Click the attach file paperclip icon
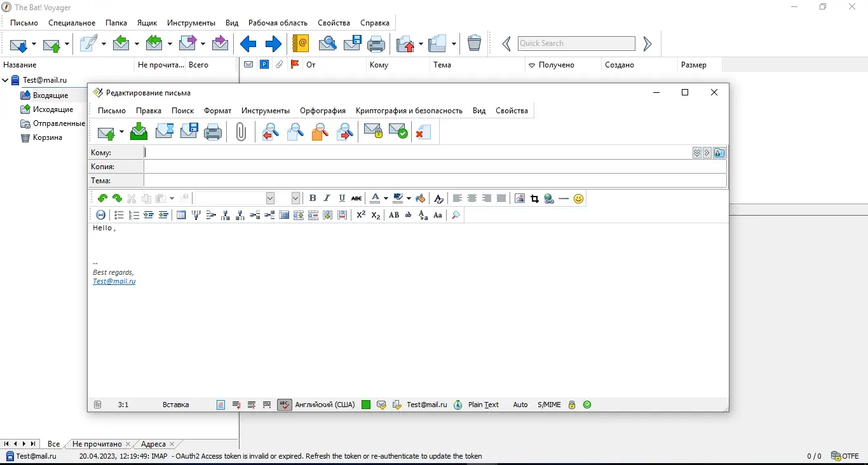868x465 pixels. 241,132
